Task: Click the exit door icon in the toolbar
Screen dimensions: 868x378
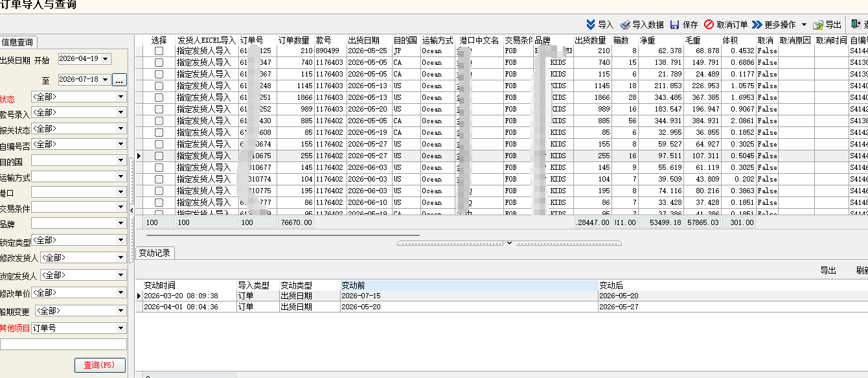Action: [856, 24]
